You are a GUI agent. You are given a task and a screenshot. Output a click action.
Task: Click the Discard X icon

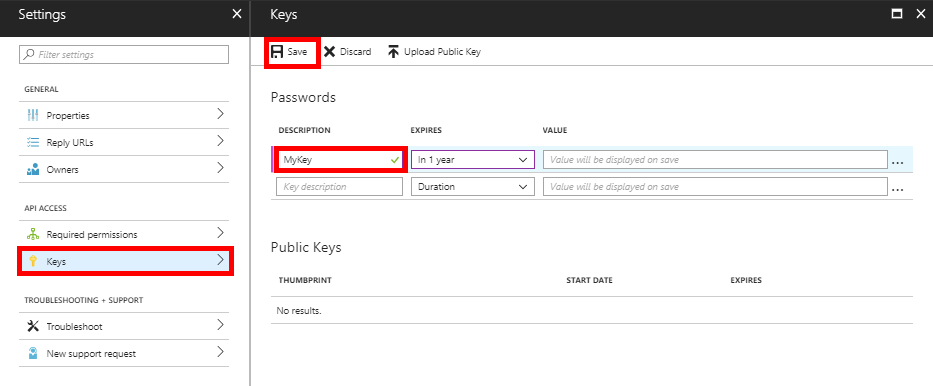click(330, 52)
